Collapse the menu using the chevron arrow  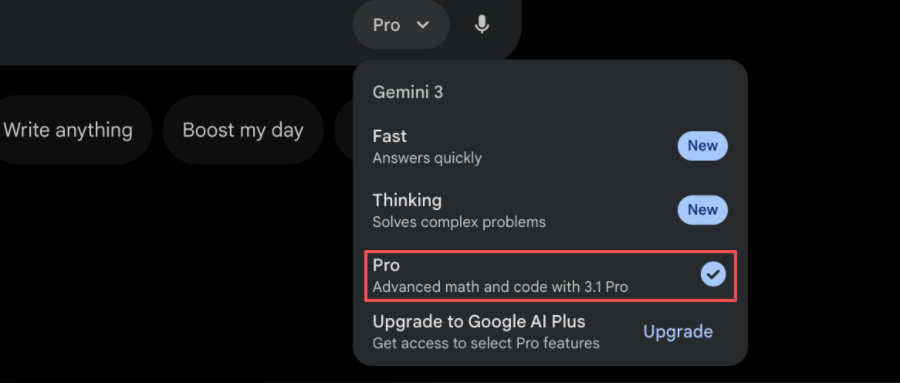click(x=423, y=25)
